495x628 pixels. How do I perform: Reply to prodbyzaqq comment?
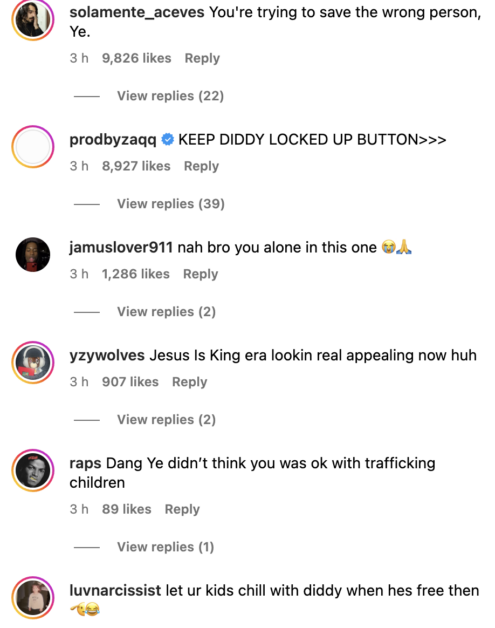coord(201,166)
